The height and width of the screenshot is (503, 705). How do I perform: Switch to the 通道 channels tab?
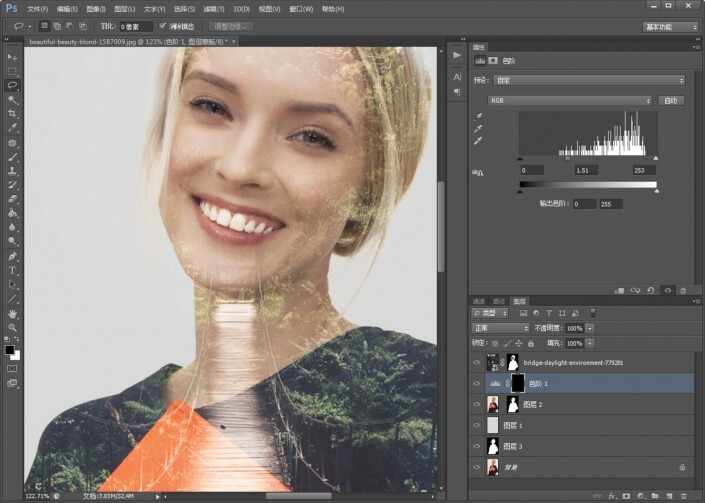pyautogui.click(x=479, y=301)
